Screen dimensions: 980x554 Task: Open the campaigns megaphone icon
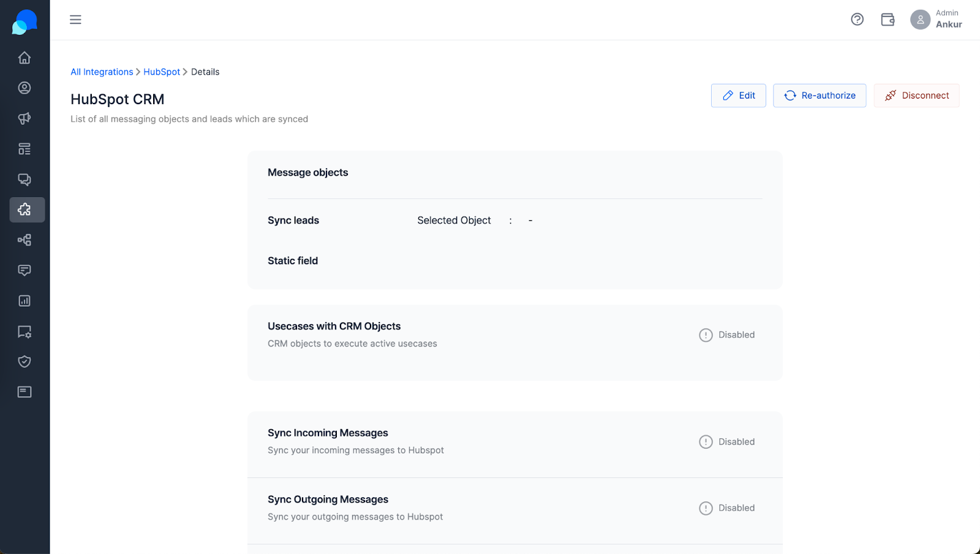24,118
